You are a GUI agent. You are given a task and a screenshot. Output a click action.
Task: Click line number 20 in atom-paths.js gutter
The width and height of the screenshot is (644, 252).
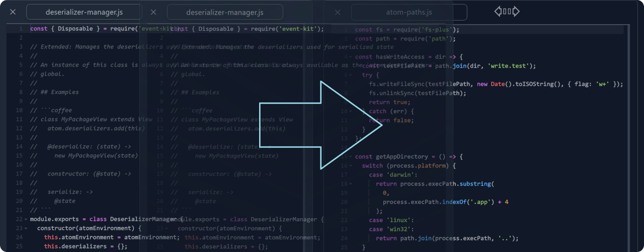pos(344,202)
